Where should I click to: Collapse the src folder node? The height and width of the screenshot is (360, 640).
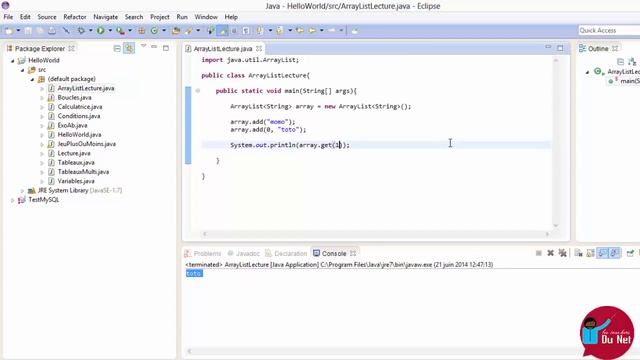pos(22,70)
